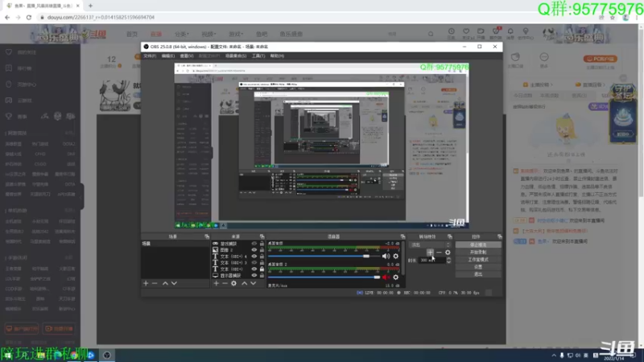Screen dimensions: 644x362
Task: Toggle visibility eye for 文本 (GDI+) 4 source
Action: tap(254, 257)
